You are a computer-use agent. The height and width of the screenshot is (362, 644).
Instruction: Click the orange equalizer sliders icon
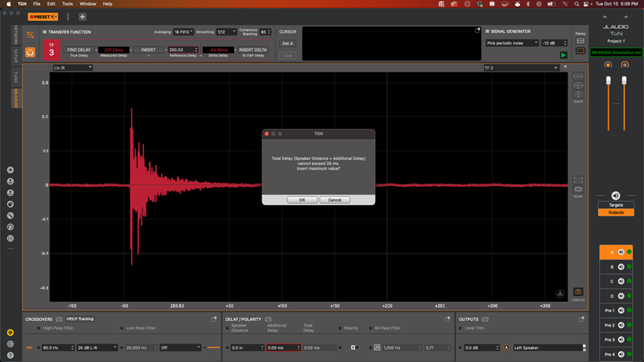click(30, 35)
